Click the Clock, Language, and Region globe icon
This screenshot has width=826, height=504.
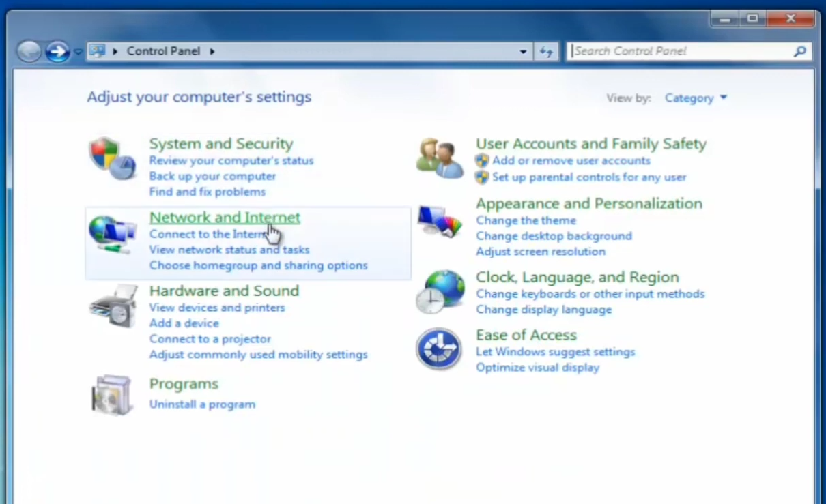(440, 291)
